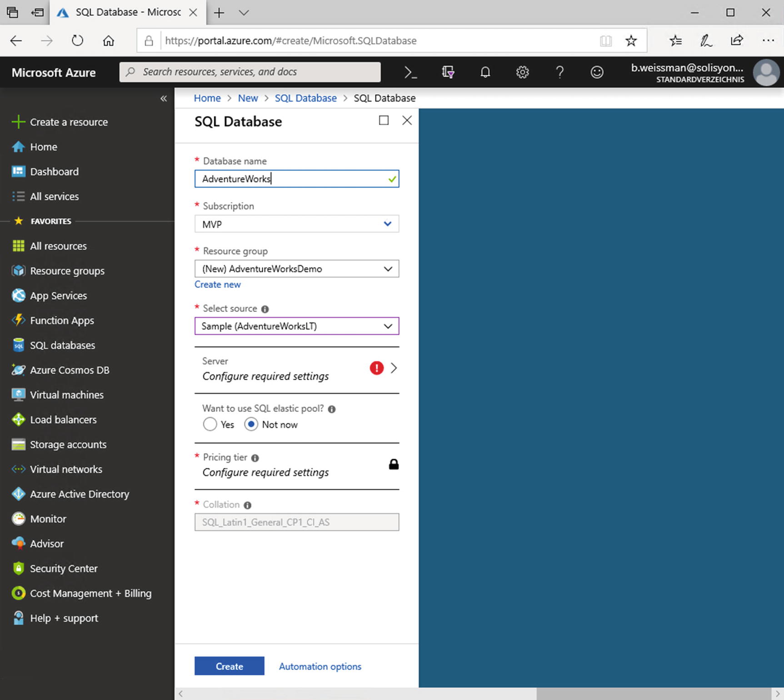Click Create new resource group link
This screenshot has width=784, height=700.
[218, 284]
